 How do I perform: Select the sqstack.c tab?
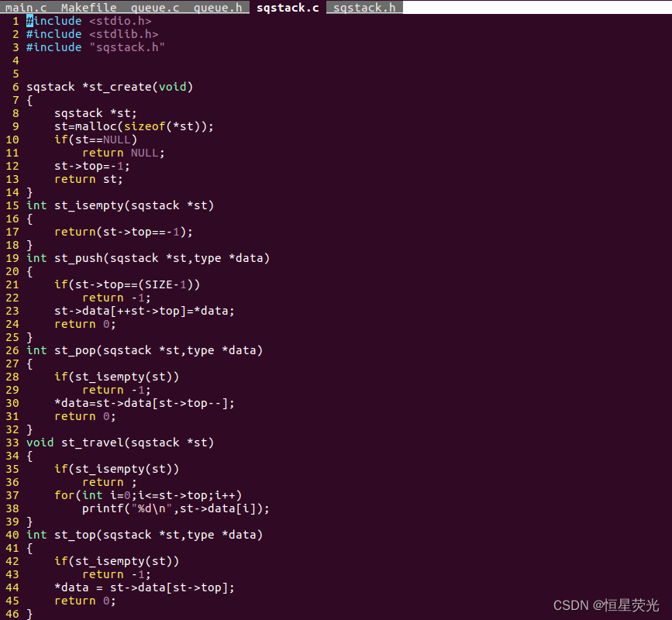click(288, 7)
